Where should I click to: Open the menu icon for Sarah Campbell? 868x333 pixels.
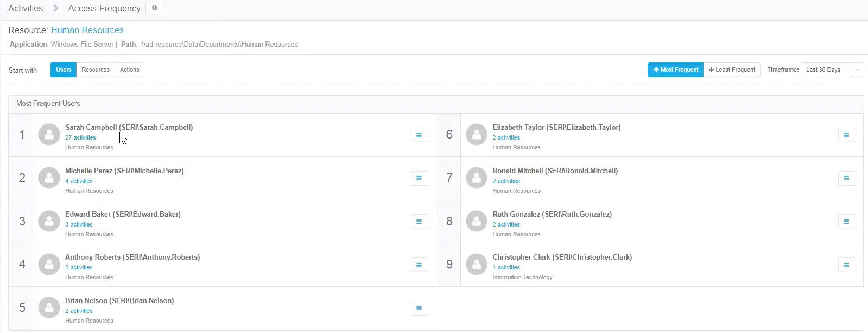click(419, 135)
